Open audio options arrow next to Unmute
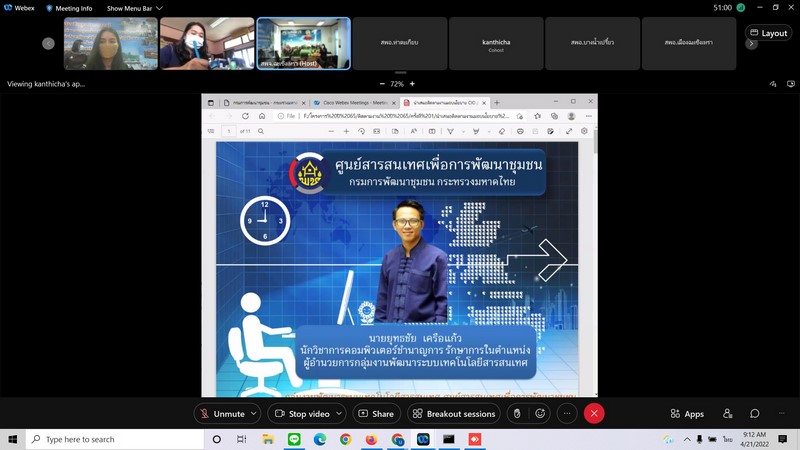 pyautogui.click(x=254, y=414)
